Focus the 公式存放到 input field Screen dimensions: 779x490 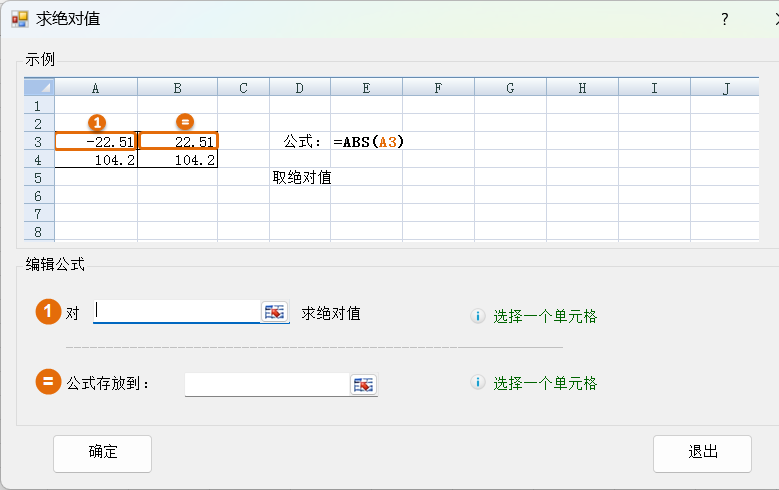click(266, 384)
